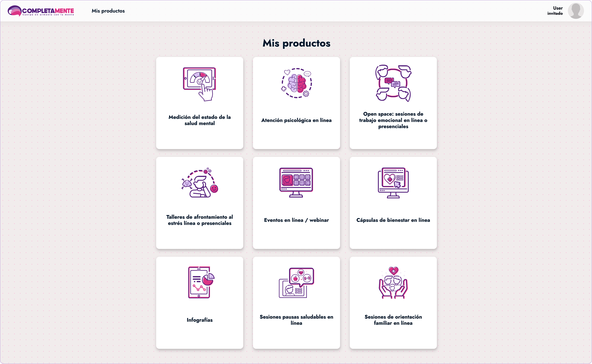Screen dimensions: 592x364
Task: Open Atención psicológica en línea title
Action: point(296,120)
